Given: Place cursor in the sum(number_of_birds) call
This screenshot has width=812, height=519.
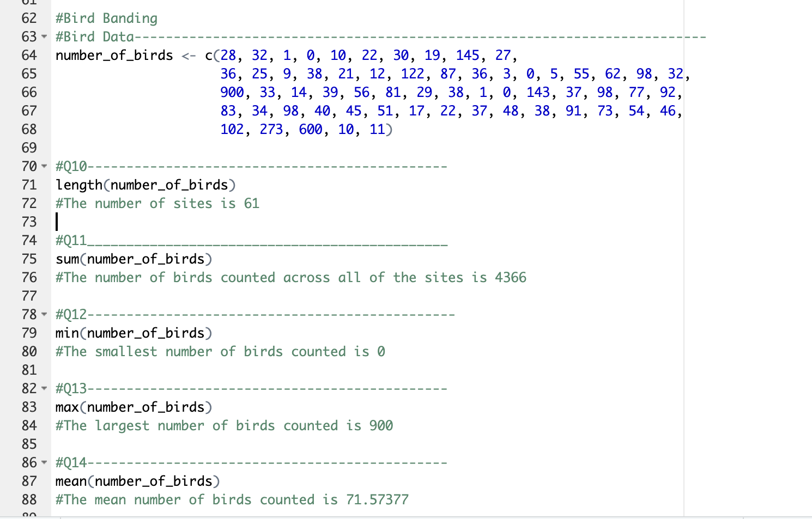Looking at the screenshot, I should 134,259.
